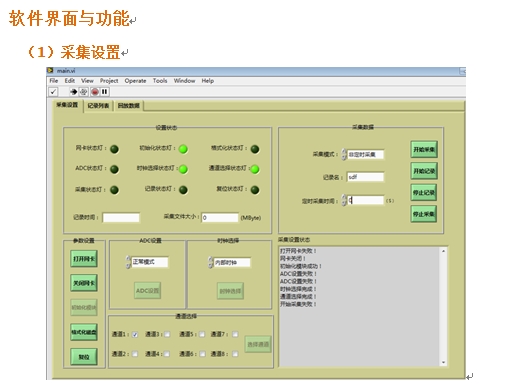Toggle the 通道5 checkbox
The width and height of the screenshot is (522, 384).
(x=202, y=334)
